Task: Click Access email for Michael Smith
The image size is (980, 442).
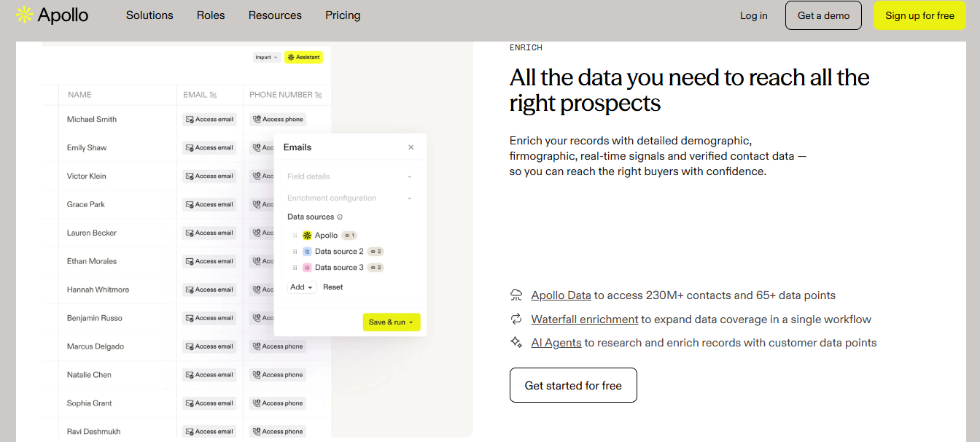Action: 209,120
